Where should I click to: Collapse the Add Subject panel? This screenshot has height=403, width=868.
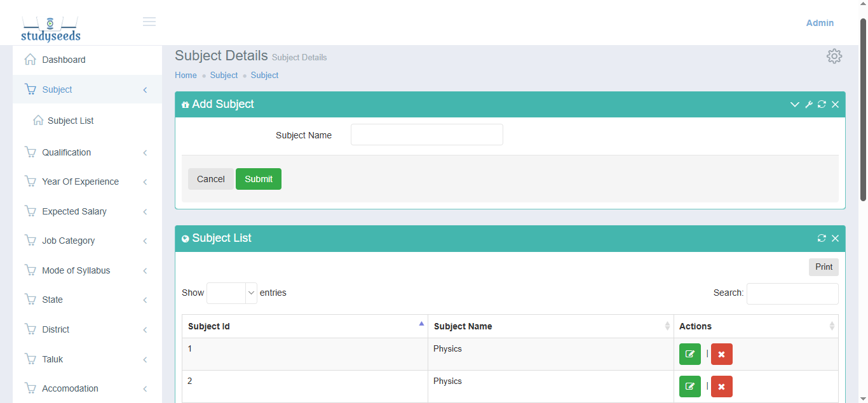(x=794, y=105)
